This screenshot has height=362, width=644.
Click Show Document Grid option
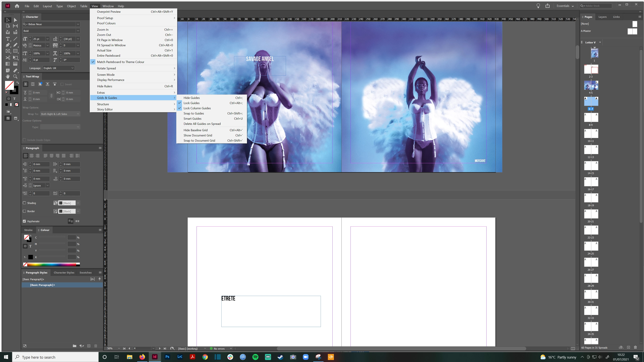click(198, 135)
